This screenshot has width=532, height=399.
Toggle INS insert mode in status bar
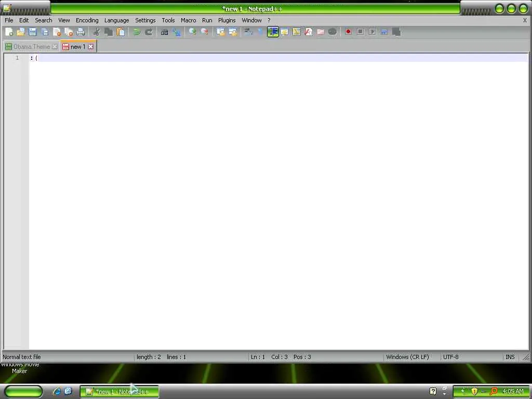click(x=510, y=357)
